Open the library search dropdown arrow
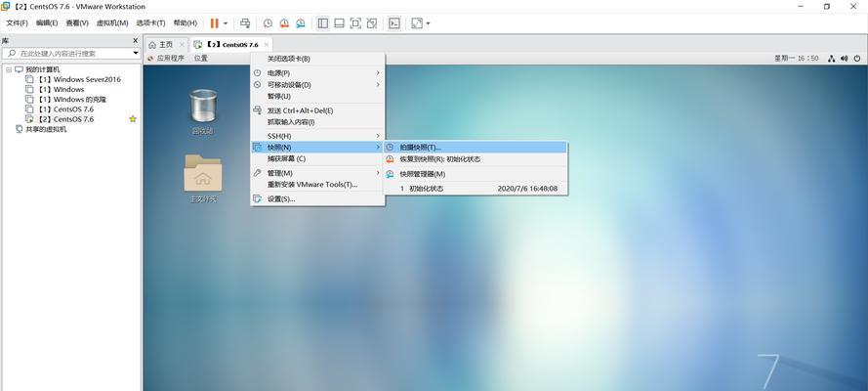868x391 pixels. pos(136,53)
